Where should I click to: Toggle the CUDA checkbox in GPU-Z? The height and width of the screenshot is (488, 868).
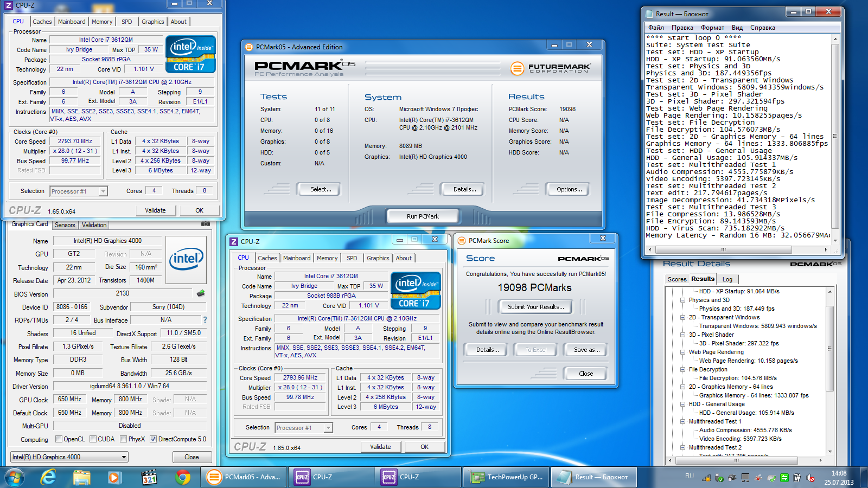[x=93, y=439]
